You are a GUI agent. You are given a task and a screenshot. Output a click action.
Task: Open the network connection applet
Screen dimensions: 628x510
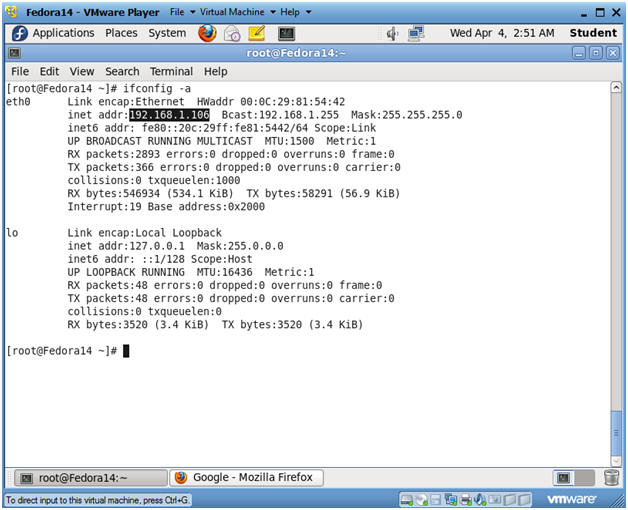click(416, 34)
